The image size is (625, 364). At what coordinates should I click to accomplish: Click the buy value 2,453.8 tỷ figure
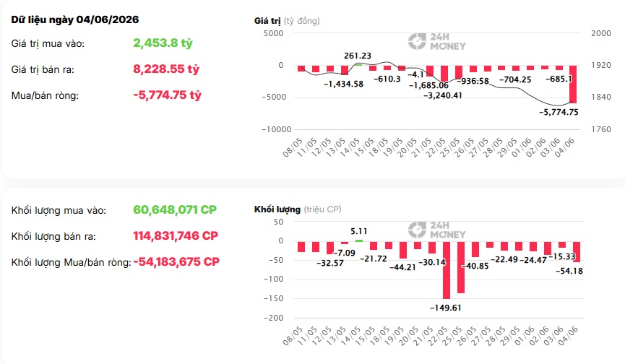point(163,43)
